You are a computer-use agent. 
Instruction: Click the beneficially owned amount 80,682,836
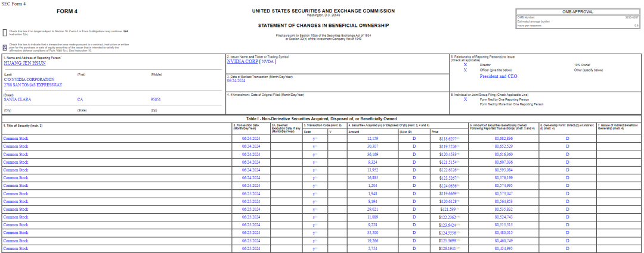coord(504,139)
